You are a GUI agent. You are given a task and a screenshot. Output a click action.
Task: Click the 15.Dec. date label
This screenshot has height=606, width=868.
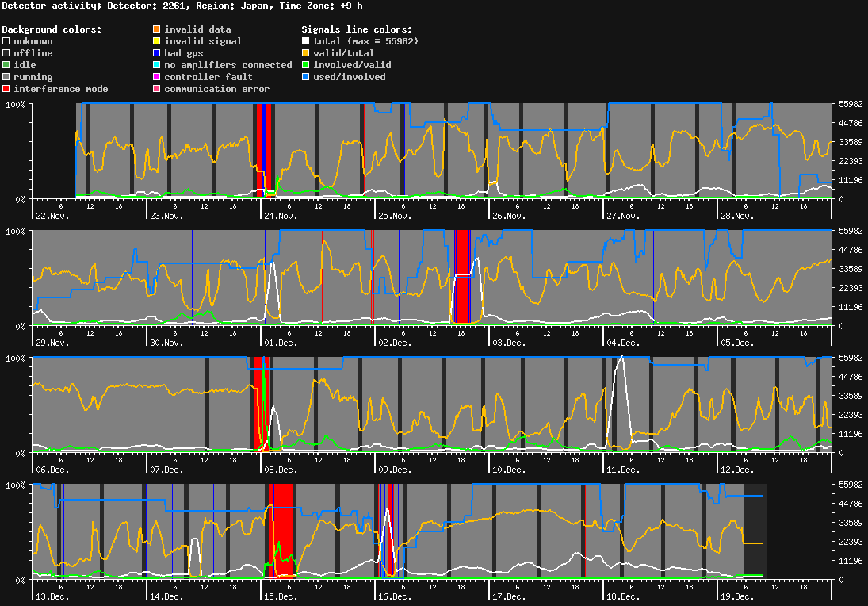[280, 596]
